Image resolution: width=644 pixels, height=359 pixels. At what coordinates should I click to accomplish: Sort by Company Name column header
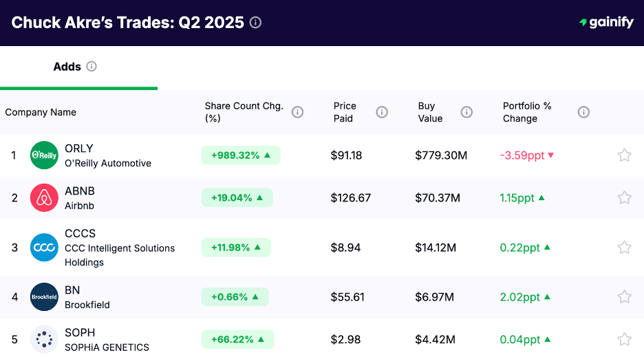tap(41, 112)
